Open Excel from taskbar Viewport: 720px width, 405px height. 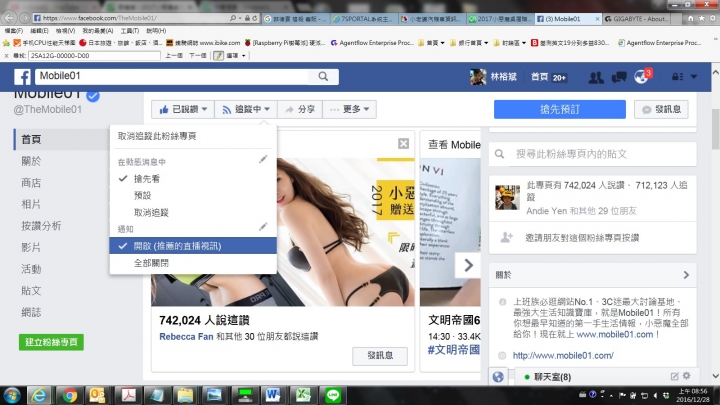(303, 395)
